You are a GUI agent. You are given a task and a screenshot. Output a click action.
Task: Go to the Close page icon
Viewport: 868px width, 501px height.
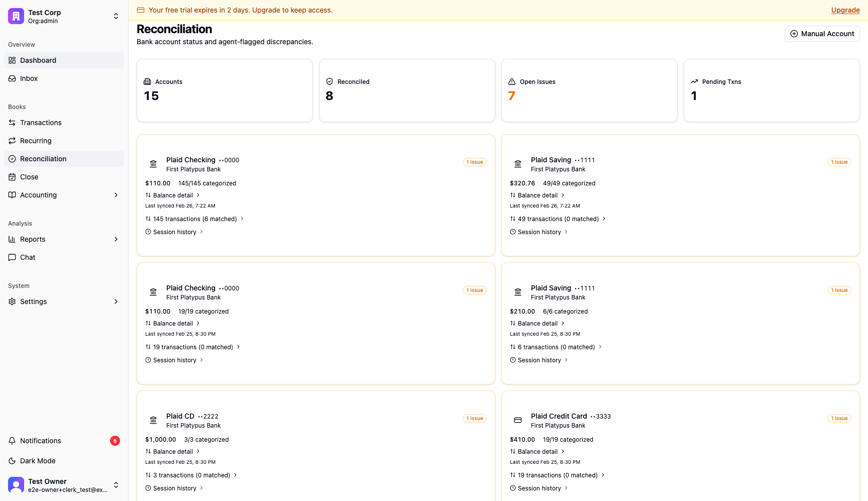click(x=12, y=177)
